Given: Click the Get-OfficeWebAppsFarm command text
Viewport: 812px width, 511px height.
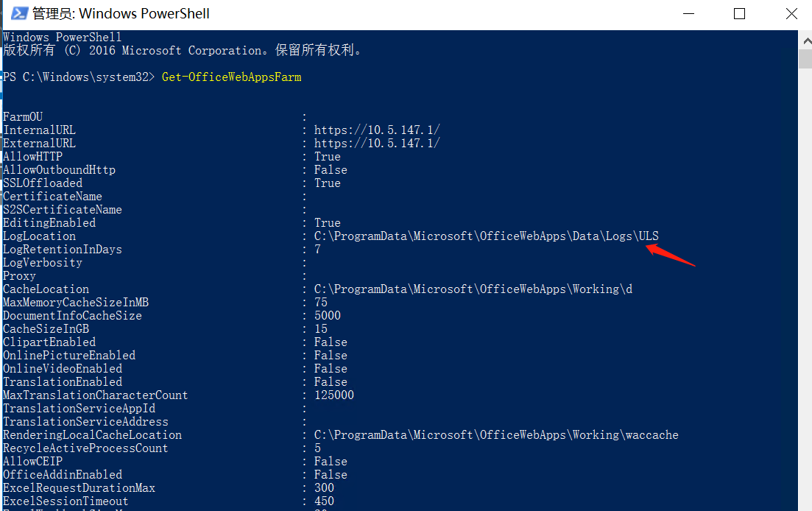Looking at the screenshot, I should tap(231, 77).
